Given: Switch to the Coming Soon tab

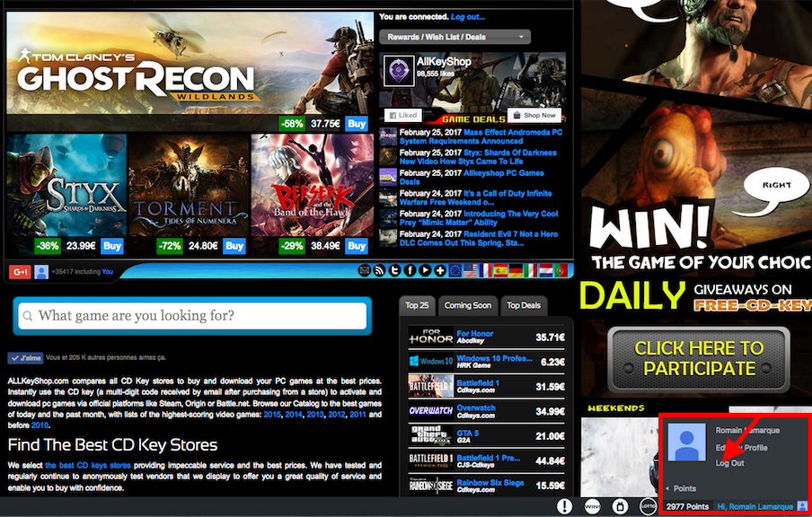Looking at the screenshot, I should pyautogui.click(x=467, y=305).
